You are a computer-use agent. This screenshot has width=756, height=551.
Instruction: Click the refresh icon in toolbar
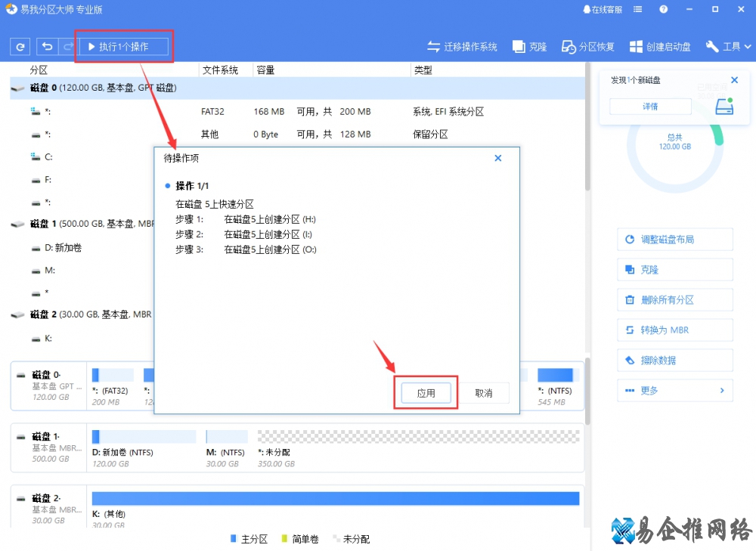(x=20, y=47)
